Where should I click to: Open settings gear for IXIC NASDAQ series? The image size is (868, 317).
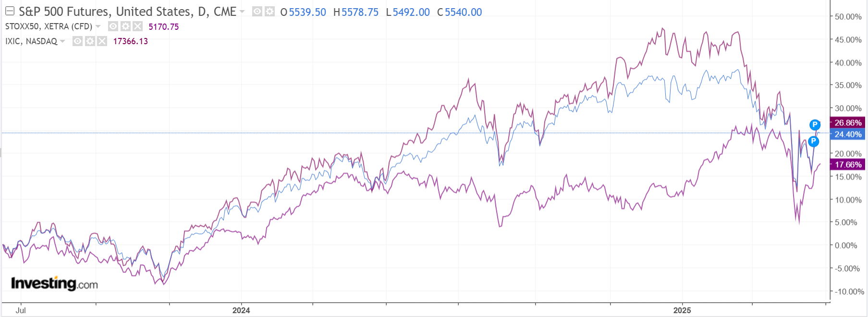90,41
